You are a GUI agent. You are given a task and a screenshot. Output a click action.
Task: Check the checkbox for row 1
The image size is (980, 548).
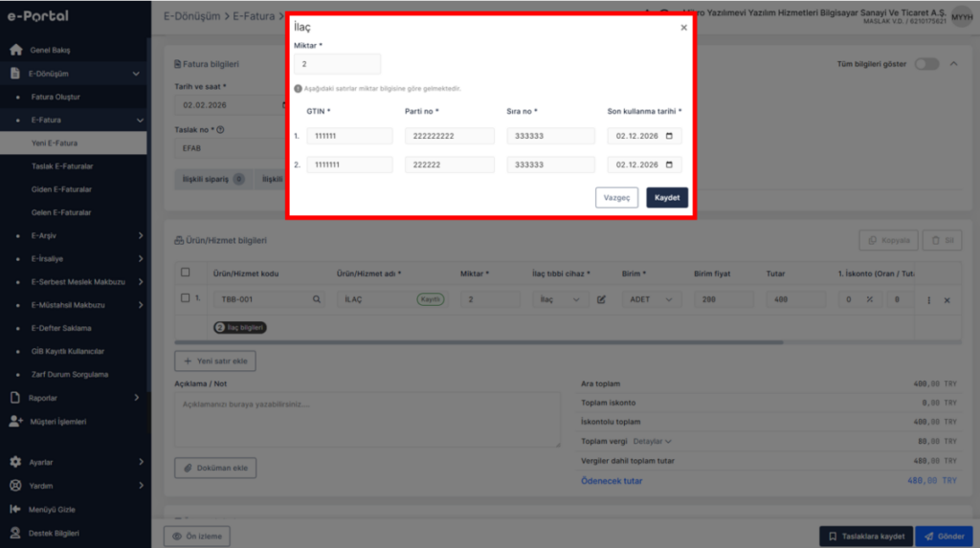[185, 298]
